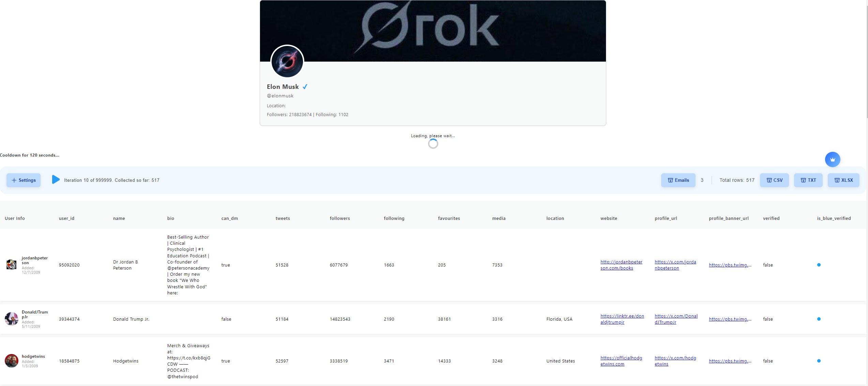Select tweets value 51528

[x=282, y=265]
